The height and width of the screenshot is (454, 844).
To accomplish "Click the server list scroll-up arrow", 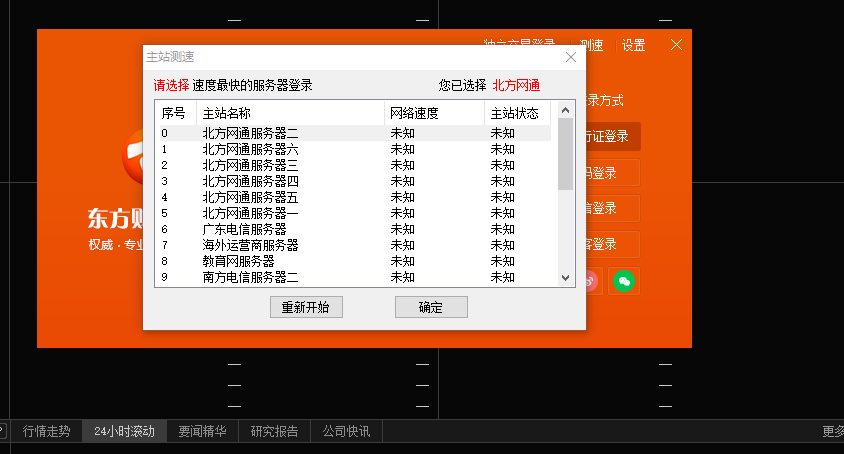I will pos(565,110).
